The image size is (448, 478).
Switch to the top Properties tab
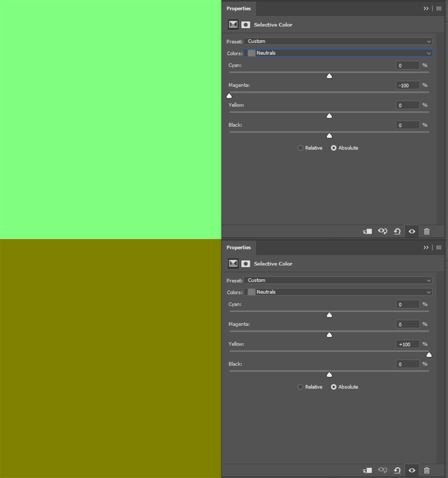point(239,9)
